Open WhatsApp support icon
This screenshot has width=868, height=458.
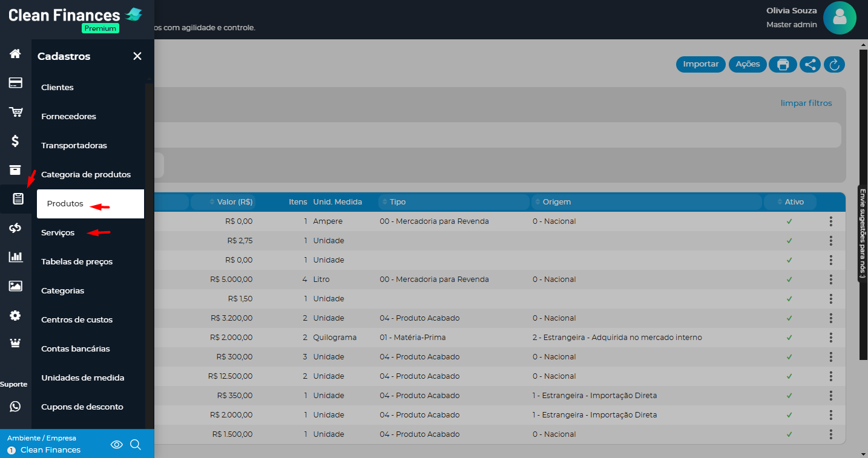point(15,407)
